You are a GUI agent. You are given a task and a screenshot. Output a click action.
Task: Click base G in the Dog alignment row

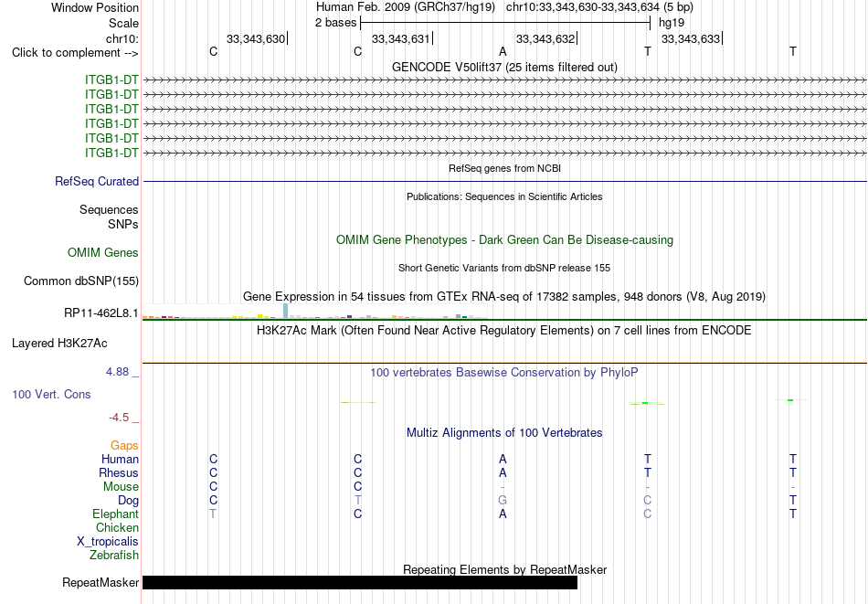[x=503, y=501]
